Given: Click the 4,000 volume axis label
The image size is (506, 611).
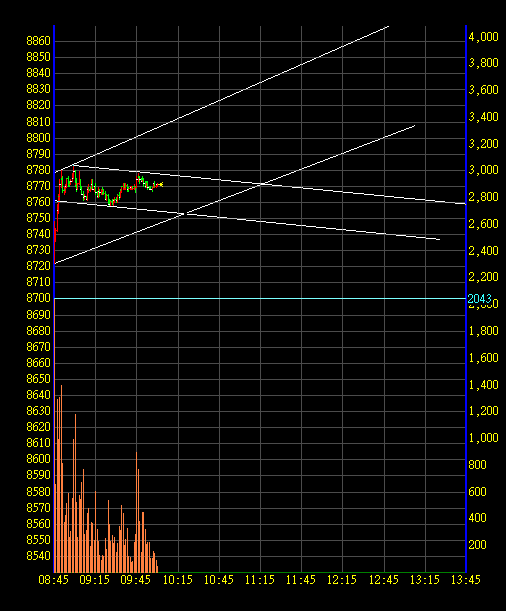Looking at the screenshot, I should 483,37.
